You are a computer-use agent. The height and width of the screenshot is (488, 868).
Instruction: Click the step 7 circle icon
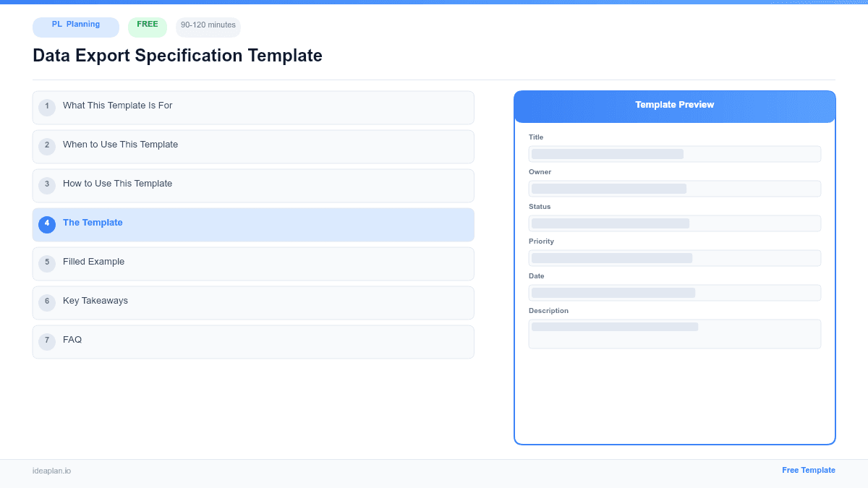click(47, 341)
